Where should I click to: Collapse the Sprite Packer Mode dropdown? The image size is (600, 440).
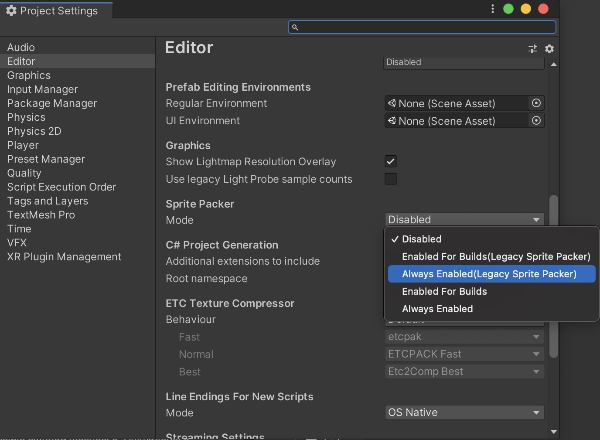pos(465,220)
